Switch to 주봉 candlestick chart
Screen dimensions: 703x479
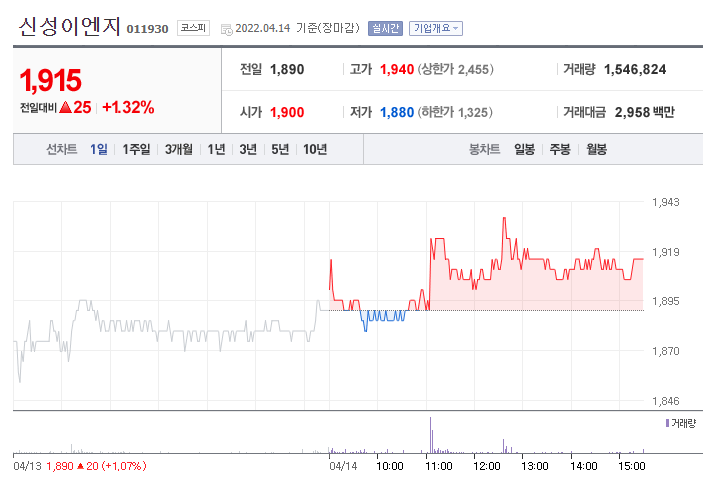560,149
